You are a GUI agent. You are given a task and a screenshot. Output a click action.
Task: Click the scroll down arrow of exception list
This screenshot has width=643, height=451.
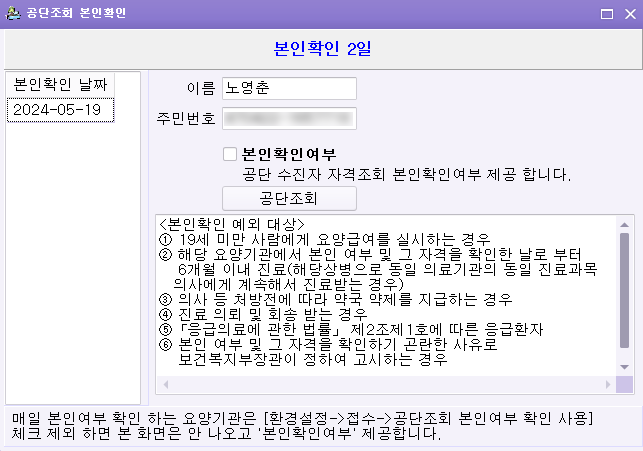[x=624, y=366]
